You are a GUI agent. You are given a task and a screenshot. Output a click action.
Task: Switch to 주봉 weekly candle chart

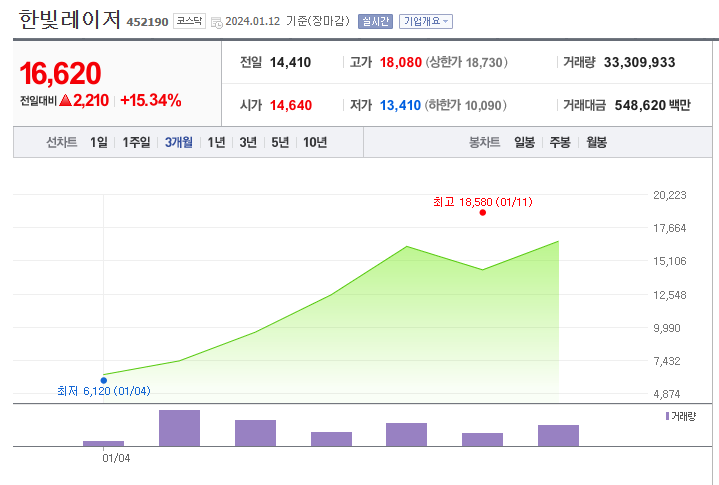(x=560, y=143)
